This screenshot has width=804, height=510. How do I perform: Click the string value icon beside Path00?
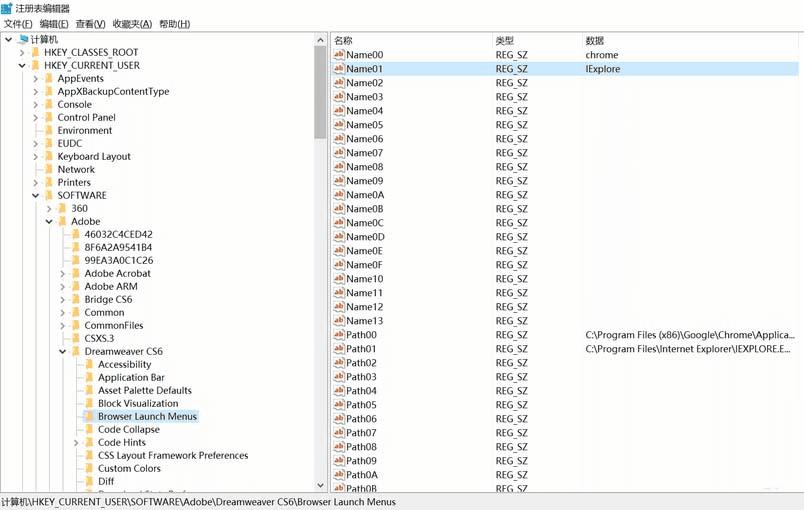coord(338,334)
